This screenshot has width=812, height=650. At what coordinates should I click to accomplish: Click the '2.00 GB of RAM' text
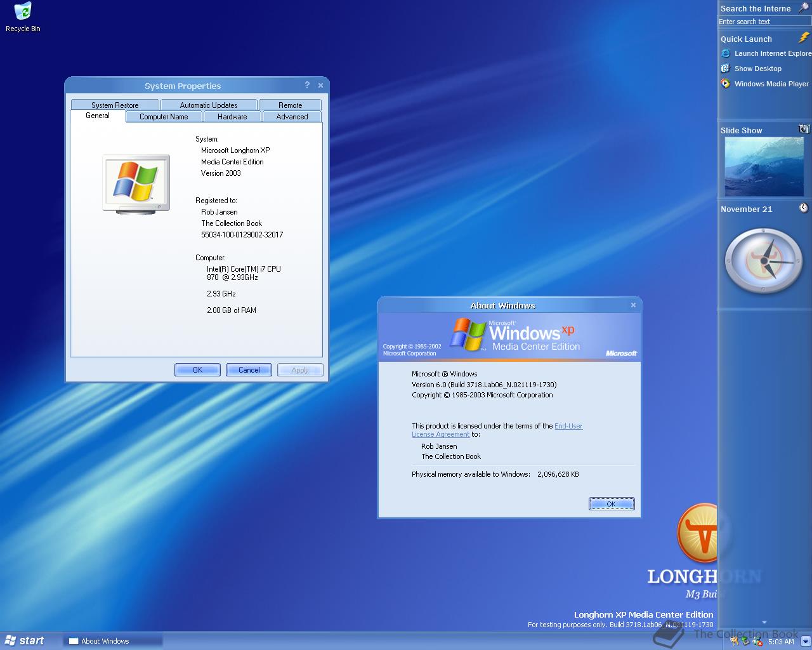click(232, 310)
